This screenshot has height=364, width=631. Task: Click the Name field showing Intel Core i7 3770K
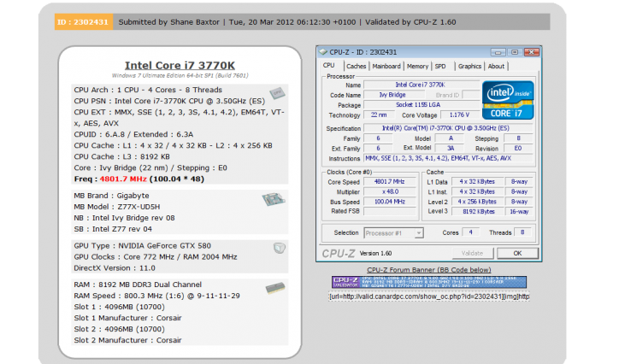click(422, 85)
